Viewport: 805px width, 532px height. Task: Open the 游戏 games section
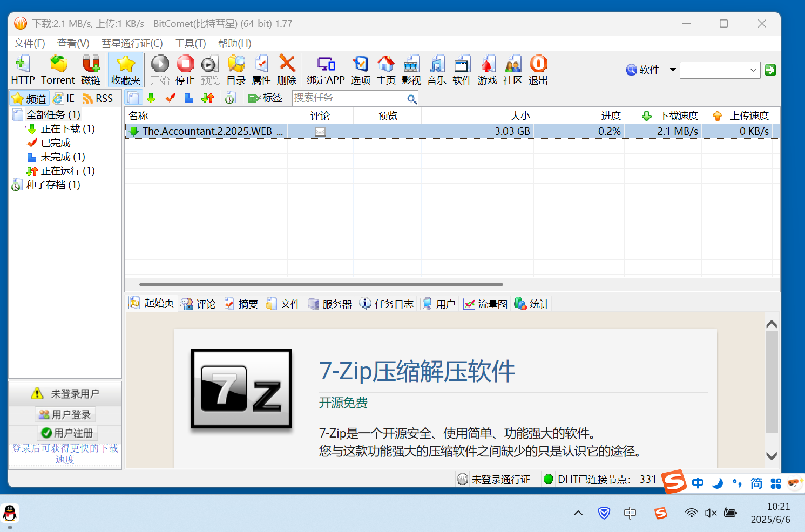point(488,70)
